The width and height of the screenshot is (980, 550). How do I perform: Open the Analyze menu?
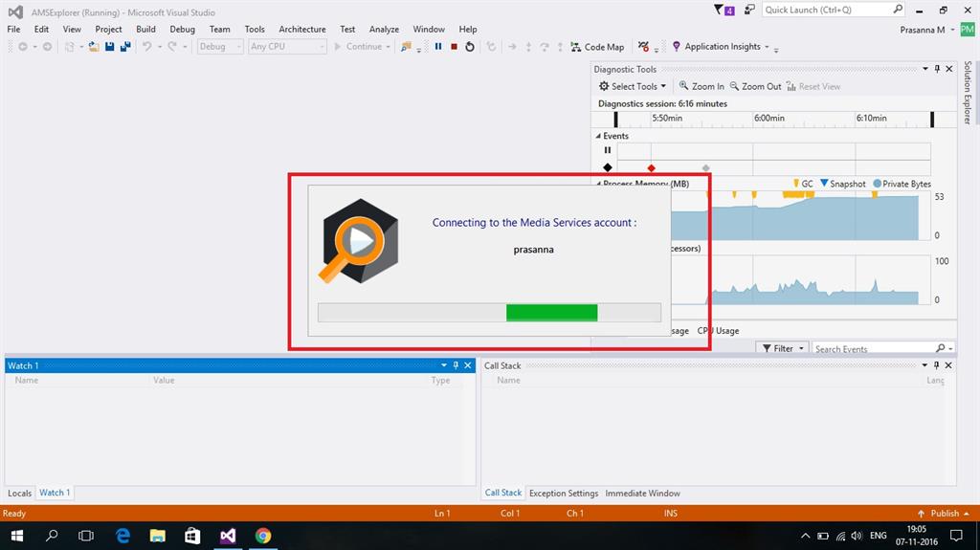[x=384, y=29]
